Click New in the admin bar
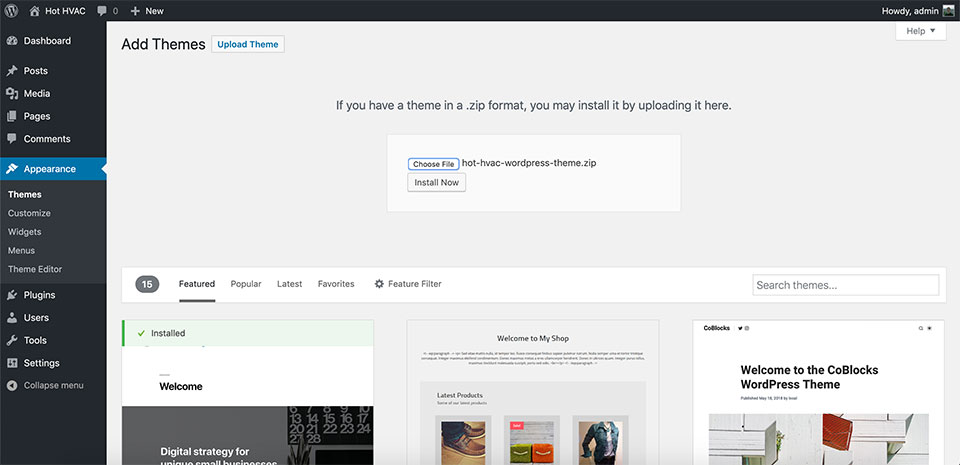 154,11
